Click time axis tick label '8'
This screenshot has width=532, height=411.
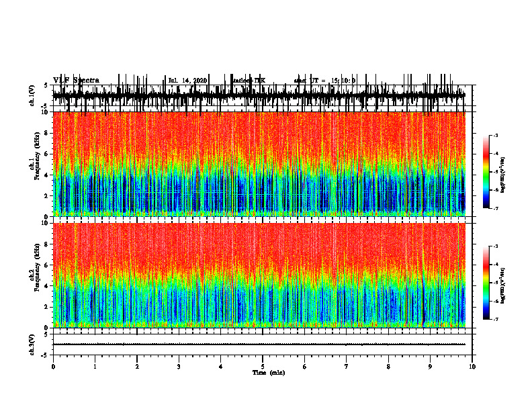click(388, 367)
